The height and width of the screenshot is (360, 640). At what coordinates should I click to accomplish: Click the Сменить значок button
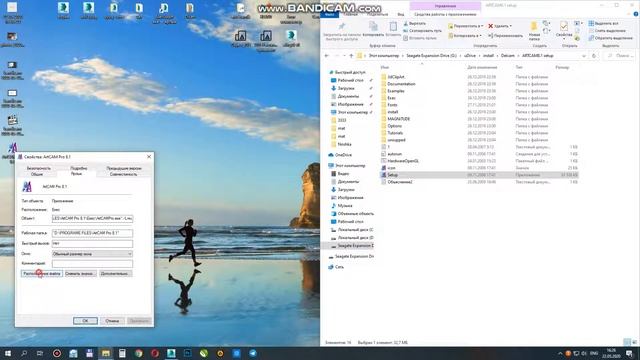tap(80, 273)
